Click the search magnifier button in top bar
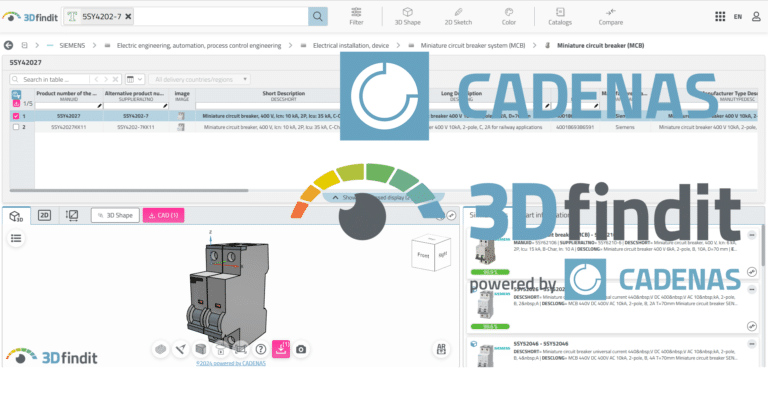The image size is (768, 412). tap(317, 17)
